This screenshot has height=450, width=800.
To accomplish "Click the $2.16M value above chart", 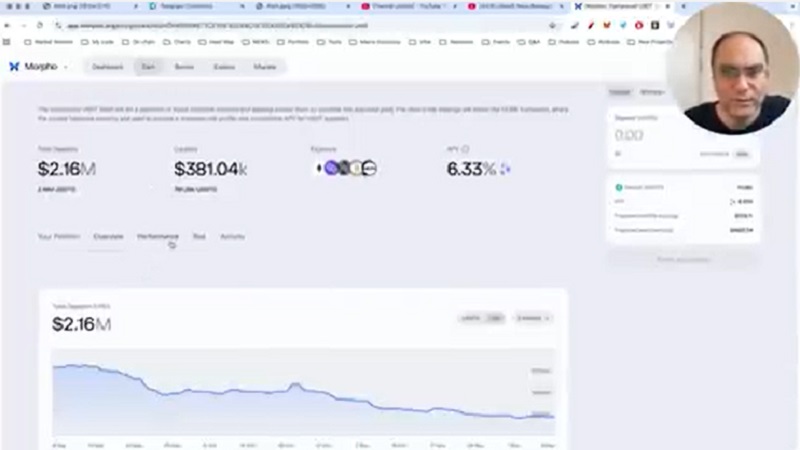I will click(81, 324).
